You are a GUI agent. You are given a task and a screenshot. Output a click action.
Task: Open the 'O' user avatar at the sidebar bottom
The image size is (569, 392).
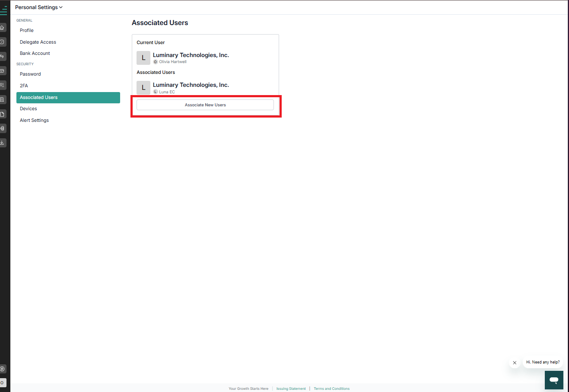click(x=3, y=382)
